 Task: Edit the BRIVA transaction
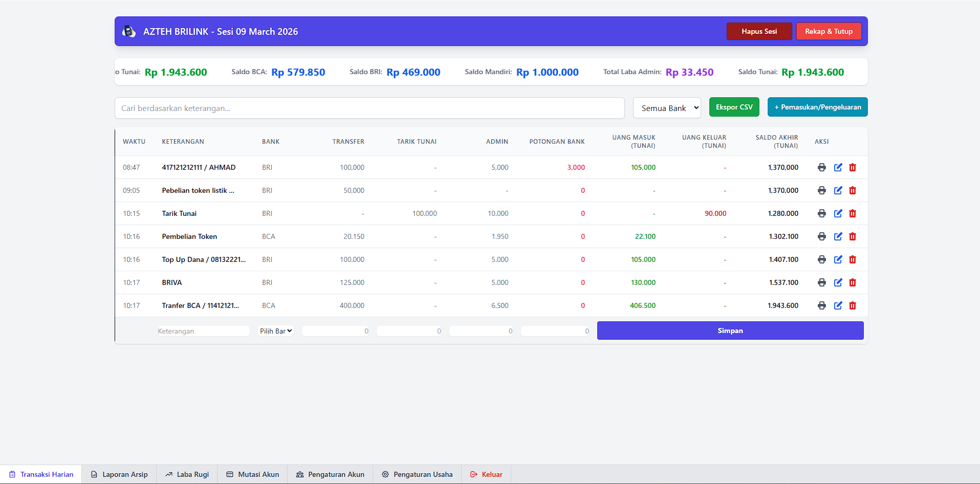[x=838, y=282]
